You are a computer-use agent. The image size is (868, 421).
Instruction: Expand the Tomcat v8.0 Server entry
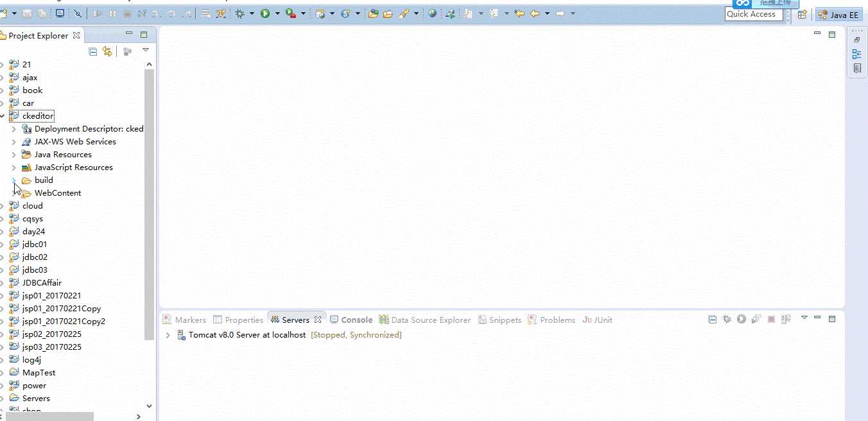pyautogui.click(x=168, y=335)
